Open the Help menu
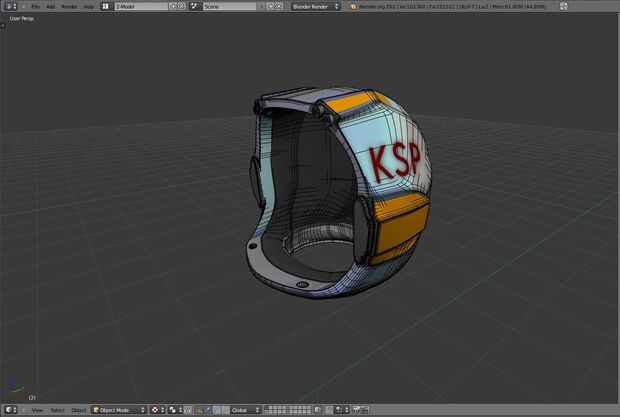This screenshot has height=417, width=620. coord(89,7)
